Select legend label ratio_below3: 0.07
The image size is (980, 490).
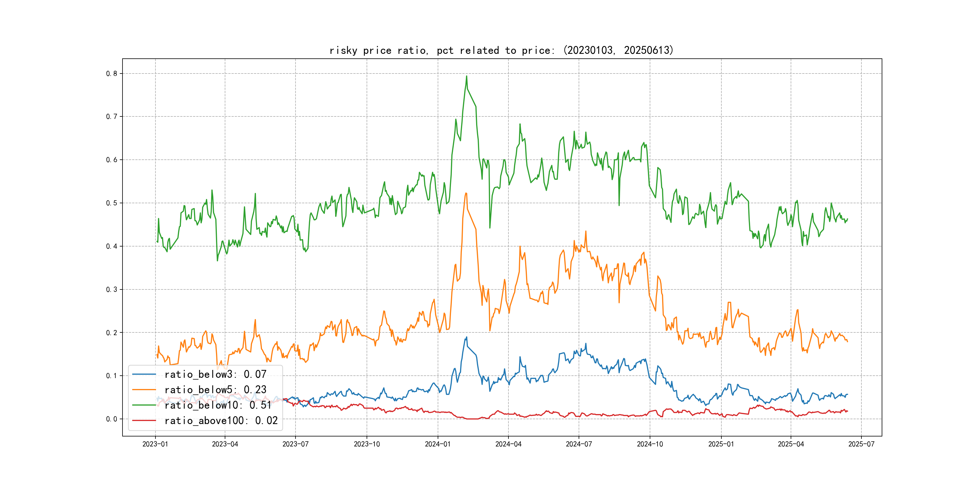[x=215, y=374]
